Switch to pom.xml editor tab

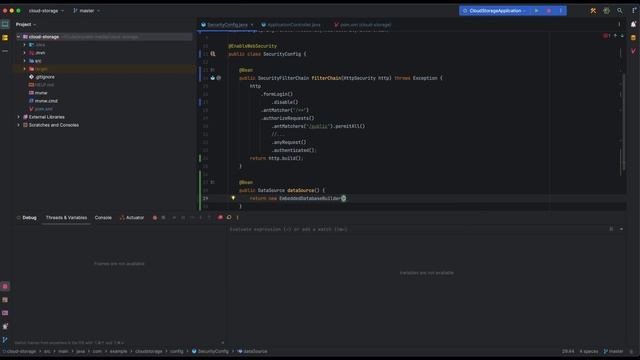(362, 25)
